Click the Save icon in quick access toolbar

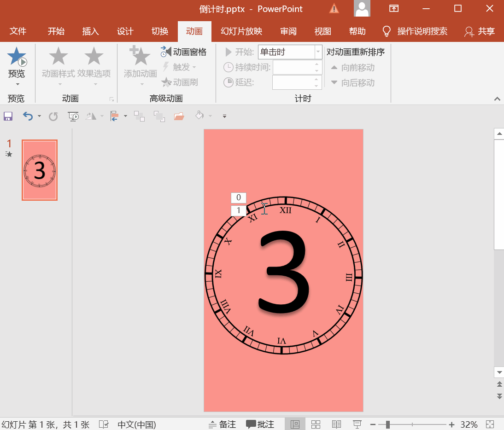8,116
